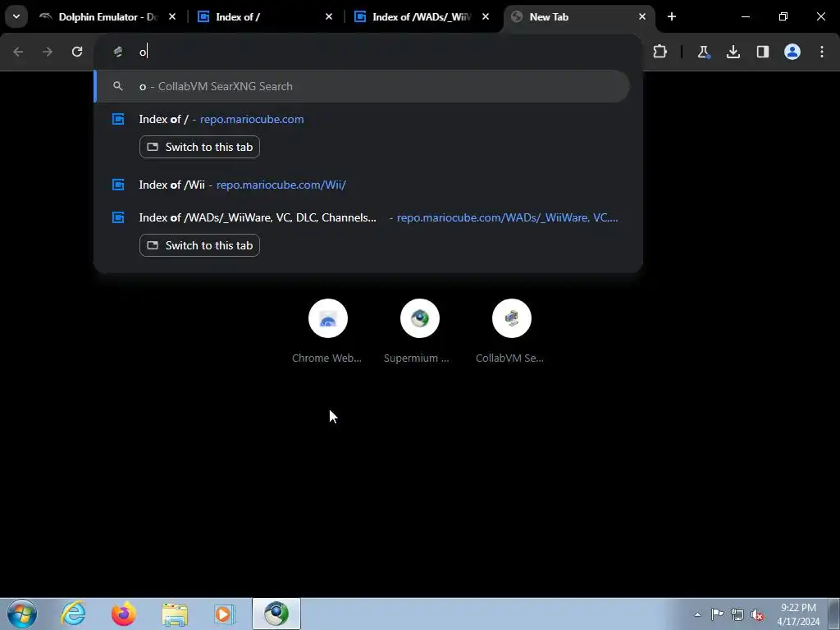
Task: Close the 'Index of /' tab
Action: [x=329, y=17]
